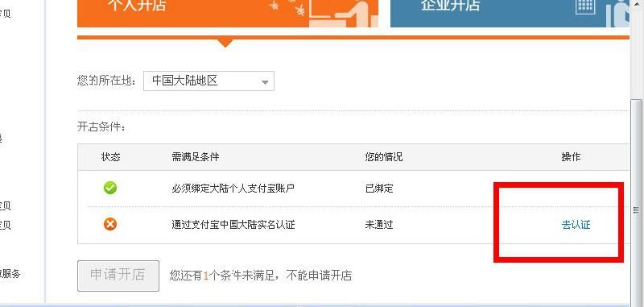This screenshot has height=307, width=644.
Task: Click the 已绑定 status text
Action: pos(379,189)
